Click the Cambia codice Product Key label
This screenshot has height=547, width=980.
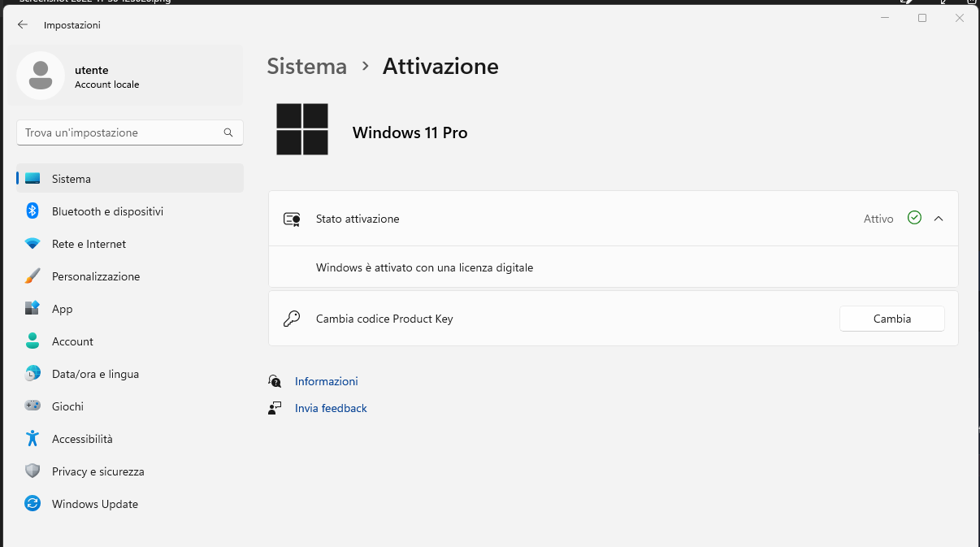pos(384,319)
